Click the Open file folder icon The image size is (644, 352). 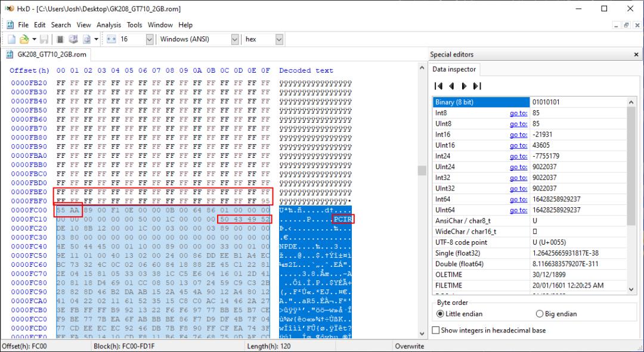tap(24, 39)
